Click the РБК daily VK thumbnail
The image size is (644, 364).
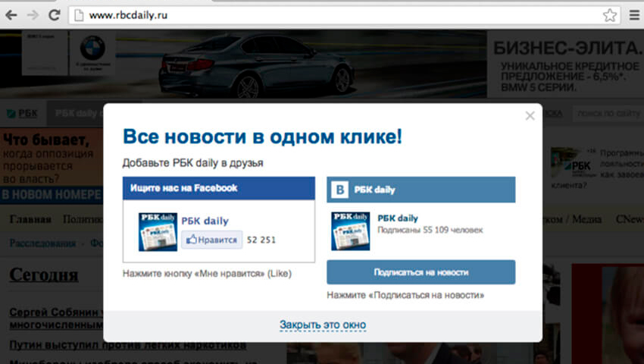[x=350, y=231]
